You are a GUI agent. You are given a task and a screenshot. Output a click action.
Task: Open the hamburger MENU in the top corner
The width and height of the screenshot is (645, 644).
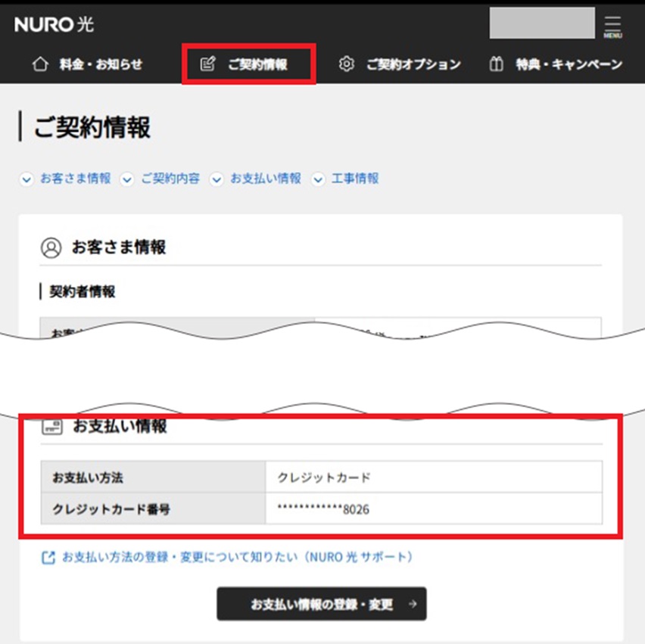coord(612,24)
